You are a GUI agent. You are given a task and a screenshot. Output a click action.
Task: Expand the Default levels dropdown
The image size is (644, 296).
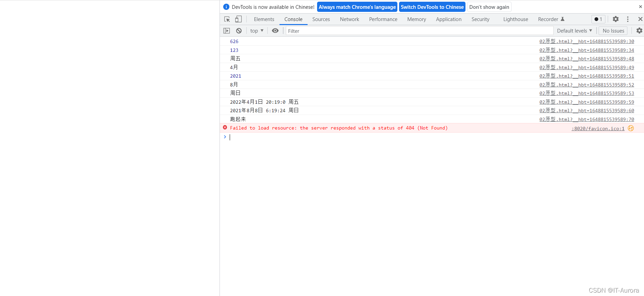pos(575,31)
